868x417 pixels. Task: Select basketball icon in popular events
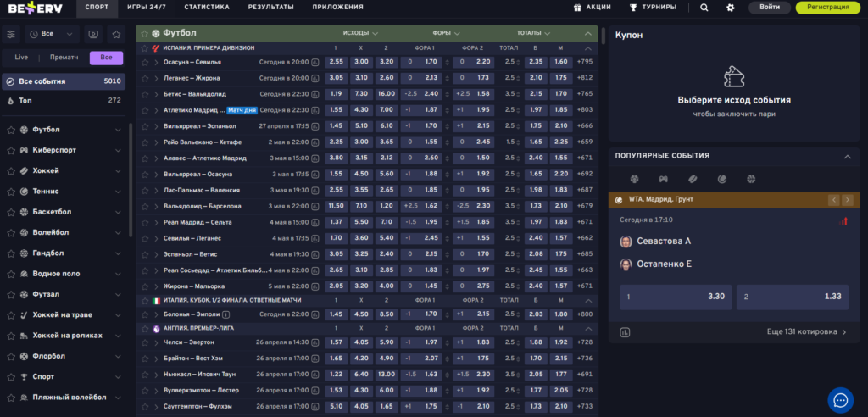click(751, 179)
